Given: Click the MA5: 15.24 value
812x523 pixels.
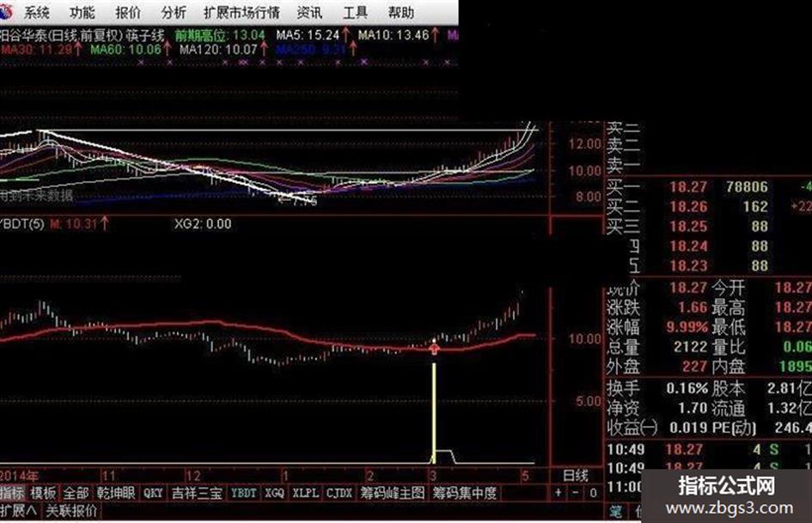Looking at the screenshot, I should pos(308,35).
